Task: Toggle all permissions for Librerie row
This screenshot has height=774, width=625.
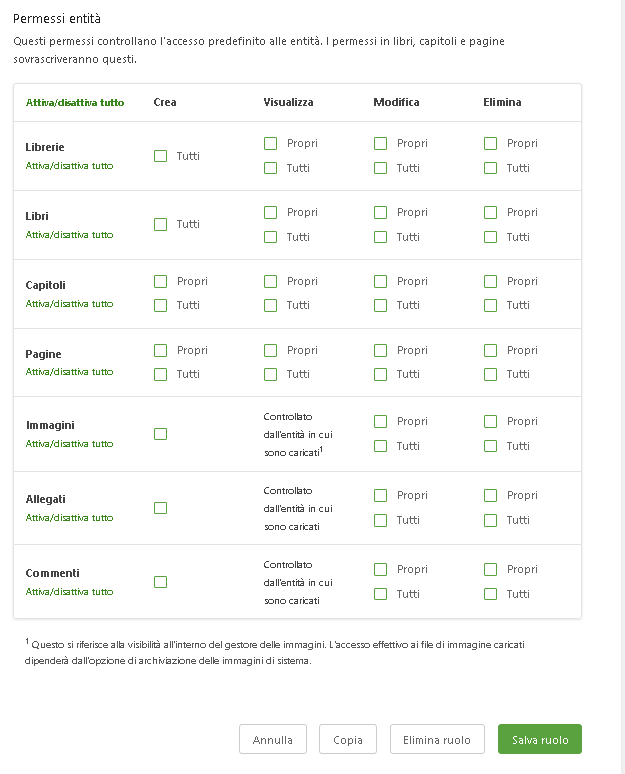Action: click(69, 166)
